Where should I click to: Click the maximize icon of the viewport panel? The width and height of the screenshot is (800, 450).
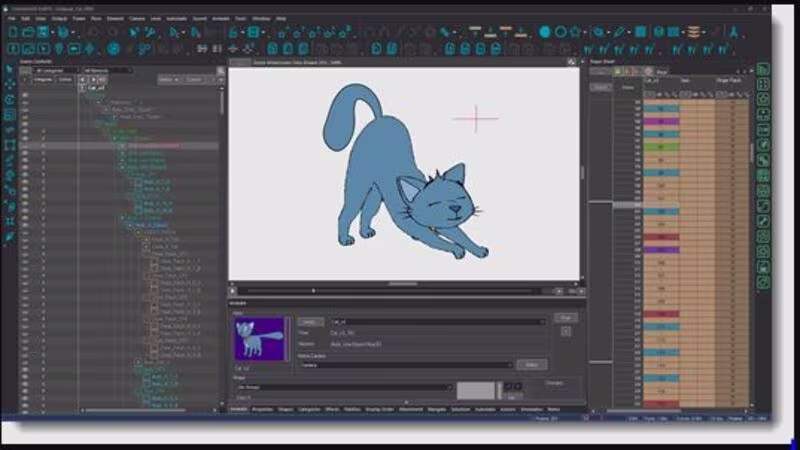click(x=571, y=62)
